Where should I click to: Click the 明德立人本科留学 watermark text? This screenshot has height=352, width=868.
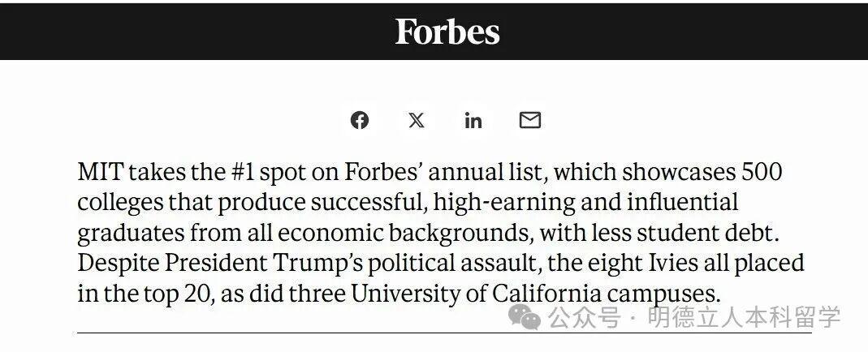pos(744,317)
